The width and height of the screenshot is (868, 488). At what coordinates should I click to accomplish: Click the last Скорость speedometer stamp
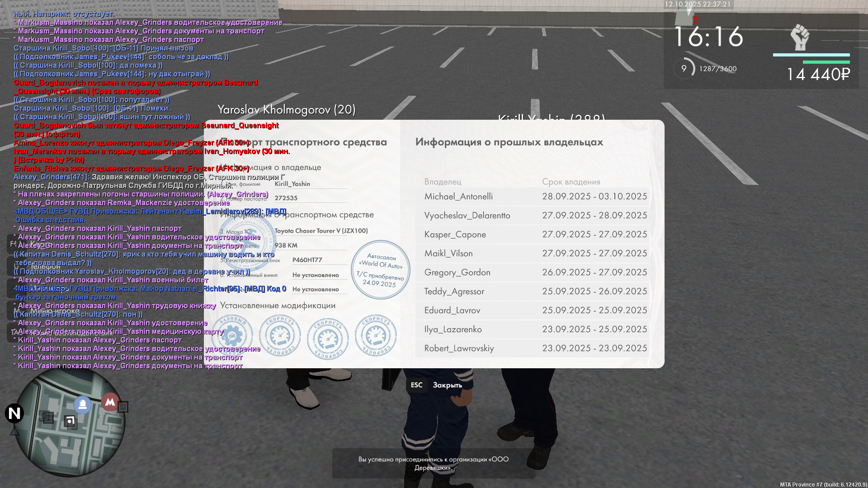tap(376, 336)
